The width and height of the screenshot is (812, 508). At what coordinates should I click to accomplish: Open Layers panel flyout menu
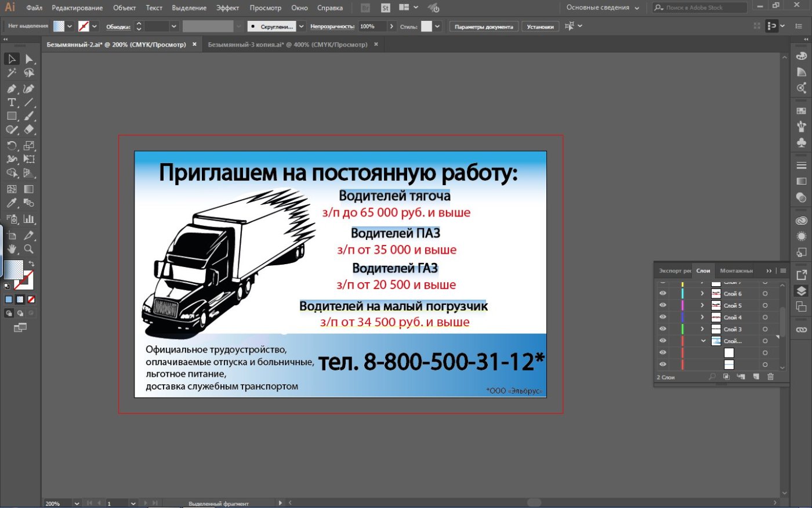tap(783, 271)
